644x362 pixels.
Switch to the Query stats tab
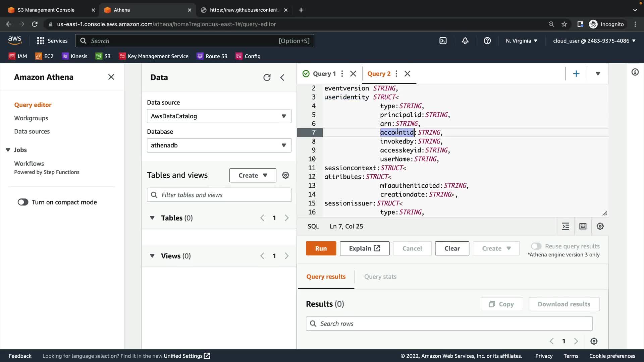click(380, 277)
